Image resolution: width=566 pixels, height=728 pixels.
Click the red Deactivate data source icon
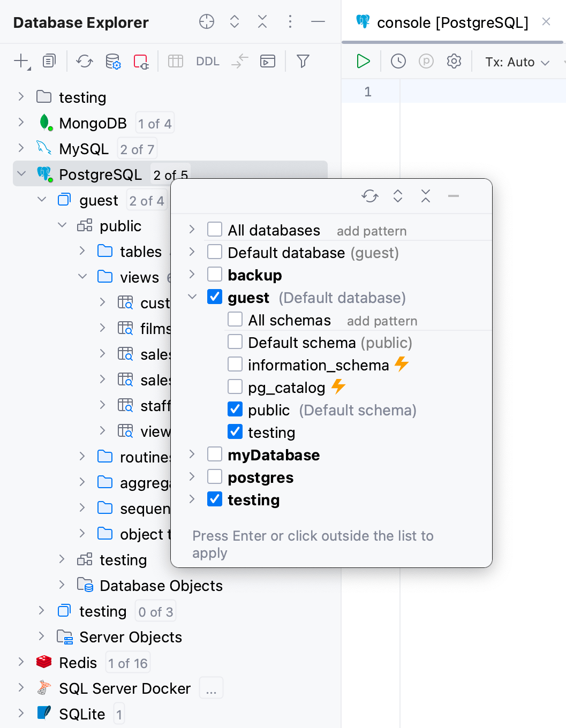141,62
